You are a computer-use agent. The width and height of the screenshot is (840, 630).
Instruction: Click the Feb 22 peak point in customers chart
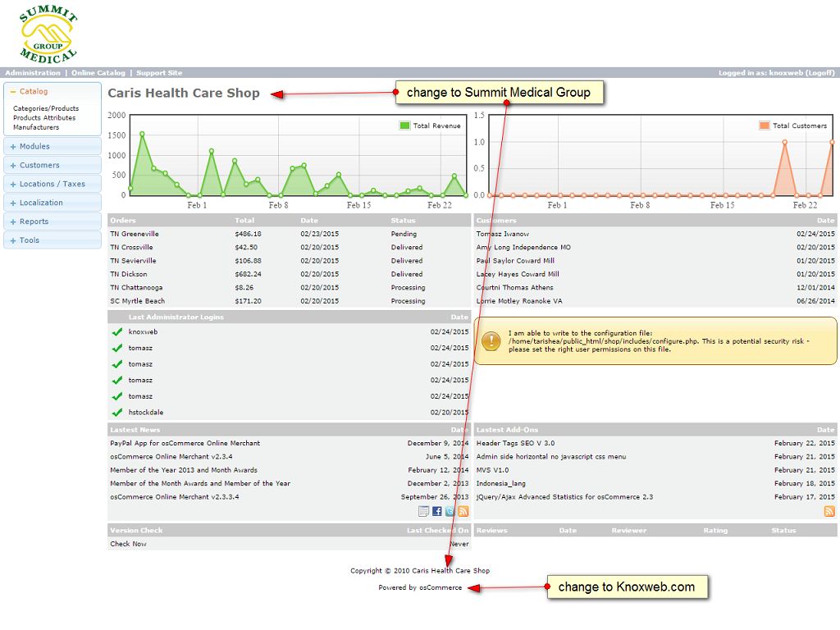coord(785,143)
